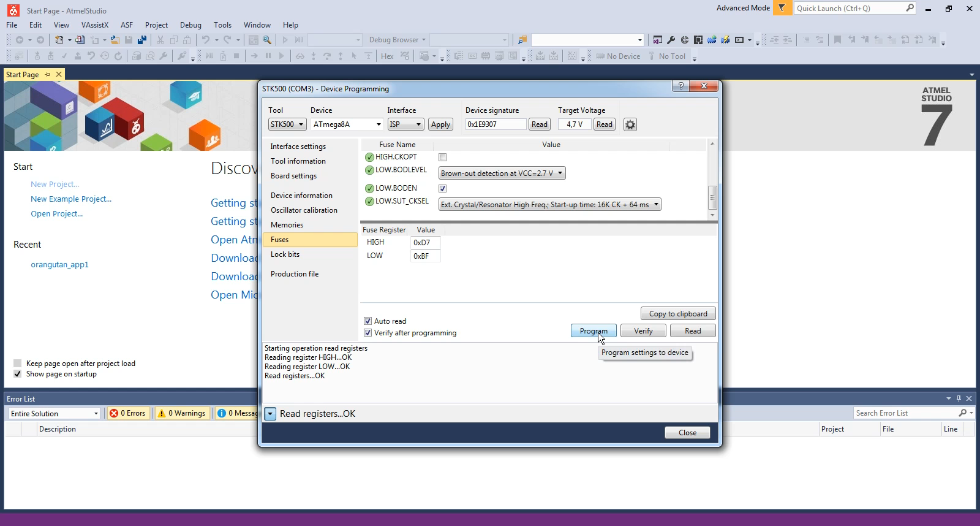Screen dimensions: 980x526
Task: Click the Redo arrow toolbar icon
Action: coord(227,40)
